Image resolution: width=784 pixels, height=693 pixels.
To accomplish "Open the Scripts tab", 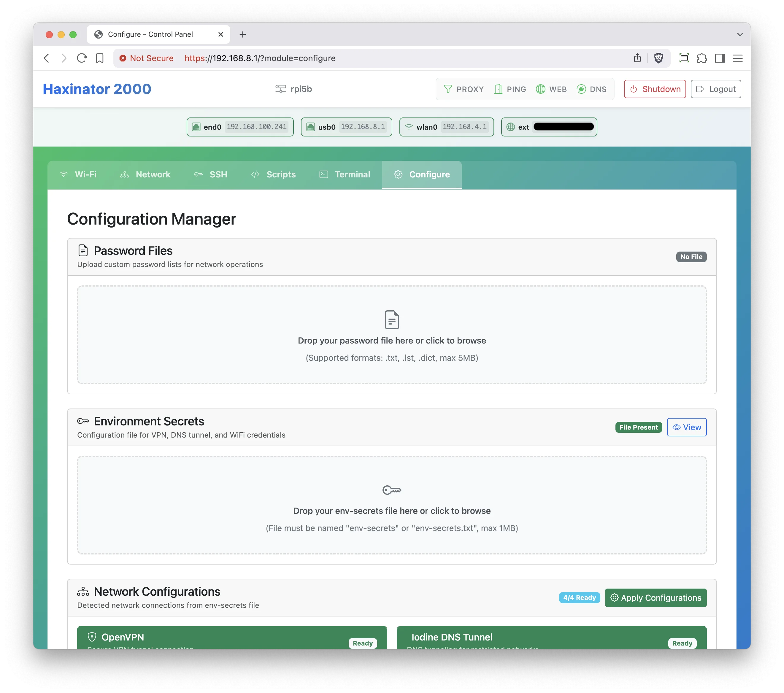I will [274, 174].
